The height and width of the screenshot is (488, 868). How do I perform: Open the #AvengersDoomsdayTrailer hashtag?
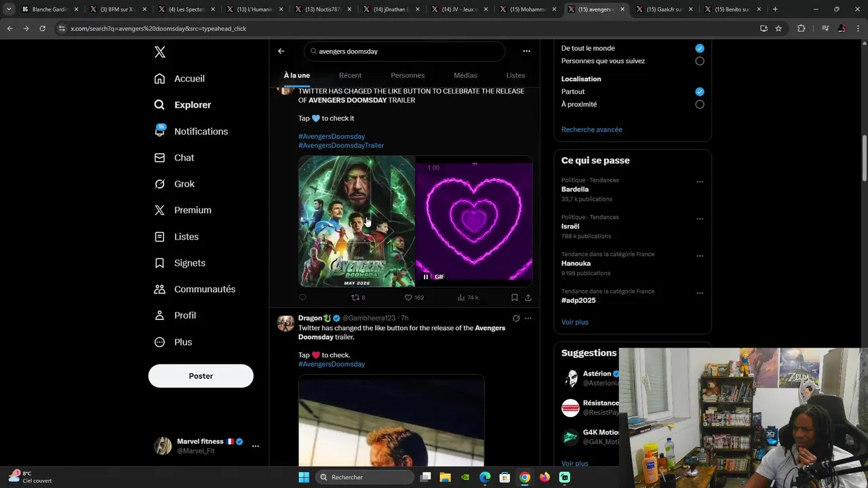(341, 146)
